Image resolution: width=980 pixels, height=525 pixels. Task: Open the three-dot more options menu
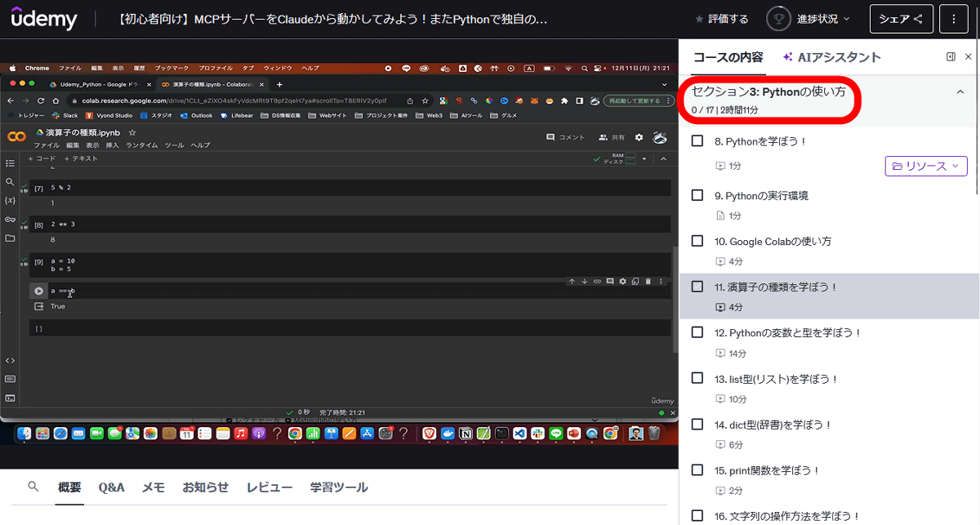pos(953,19)
